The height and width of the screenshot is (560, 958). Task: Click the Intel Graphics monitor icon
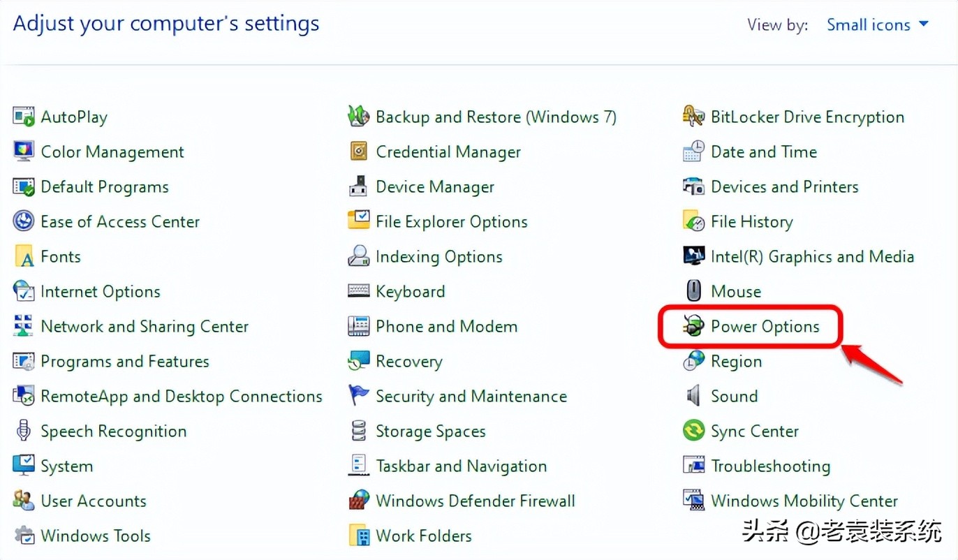tap(693, 256)
